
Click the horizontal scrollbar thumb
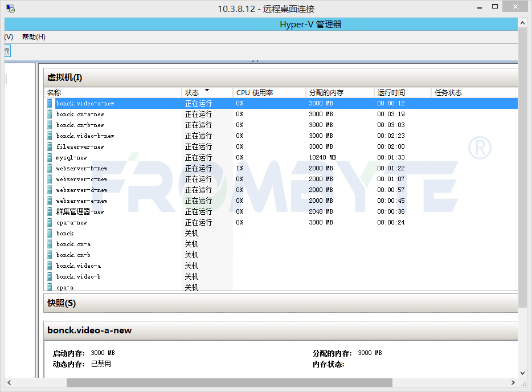click(230, 382)
